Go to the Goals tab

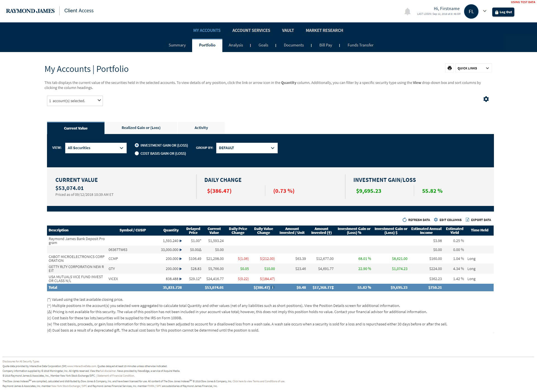[263, 45]
